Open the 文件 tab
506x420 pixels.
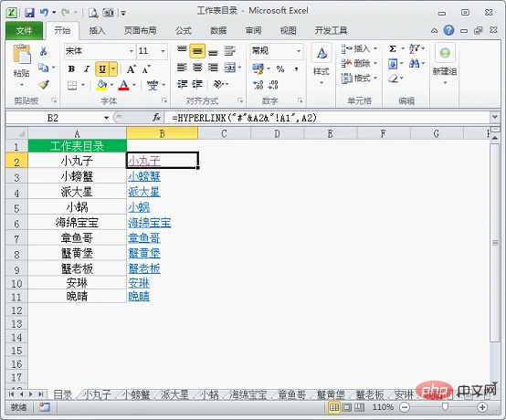pos(24,31)
